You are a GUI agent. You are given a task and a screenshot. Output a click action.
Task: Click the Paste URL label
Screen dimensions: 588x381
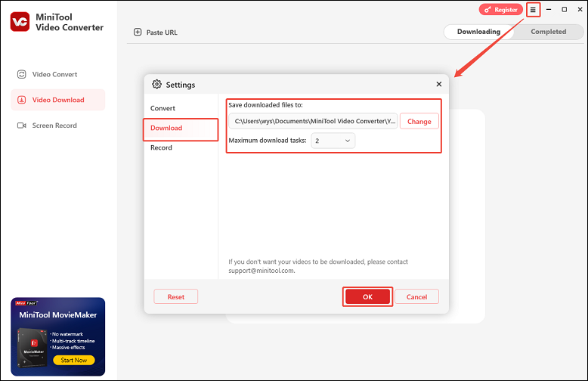[162, 33]
